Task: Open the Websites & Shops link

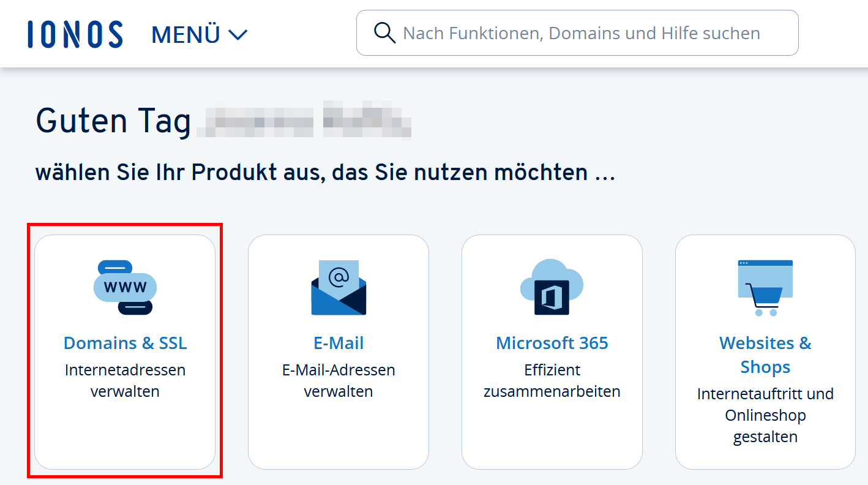Action: 765,355
